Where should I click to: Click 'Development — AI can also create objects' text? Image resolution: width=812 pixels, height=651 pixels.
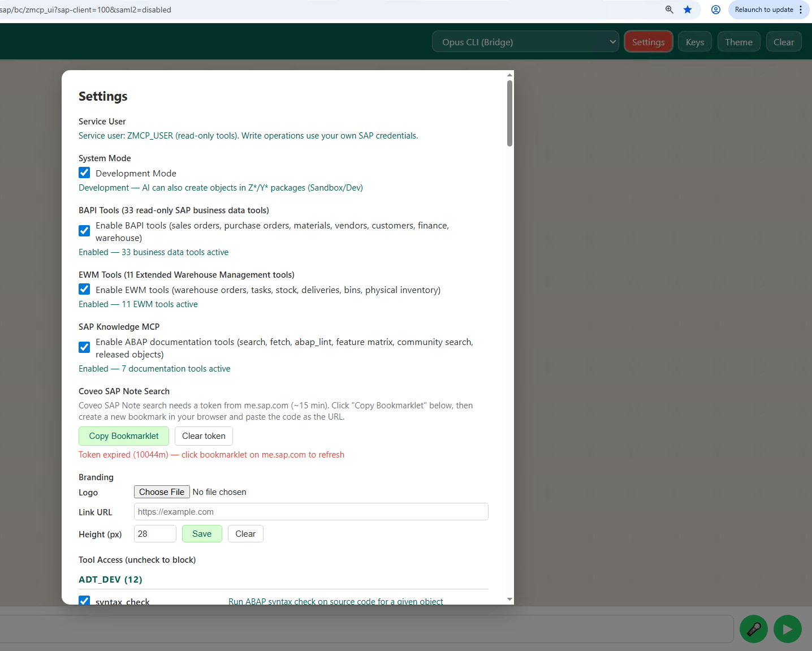tap(221, 188)
